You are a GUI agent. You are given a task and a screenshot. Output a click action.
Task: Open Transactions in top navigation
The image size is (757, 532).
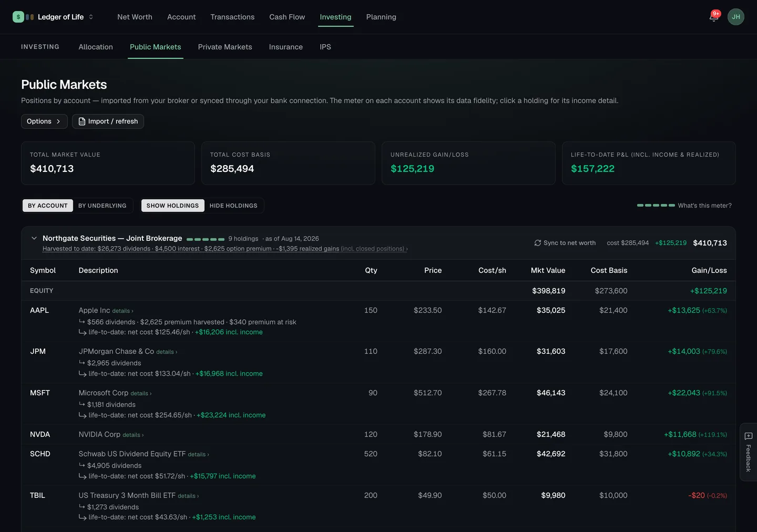click(x=232, y=17)
